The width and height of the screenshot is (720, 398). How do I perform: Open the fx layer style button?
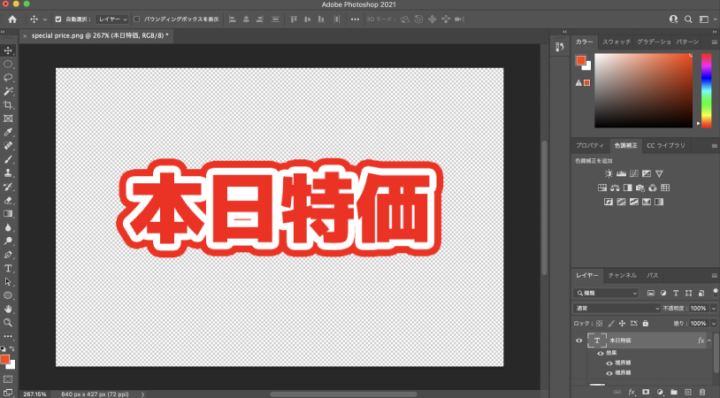(631, 392)
